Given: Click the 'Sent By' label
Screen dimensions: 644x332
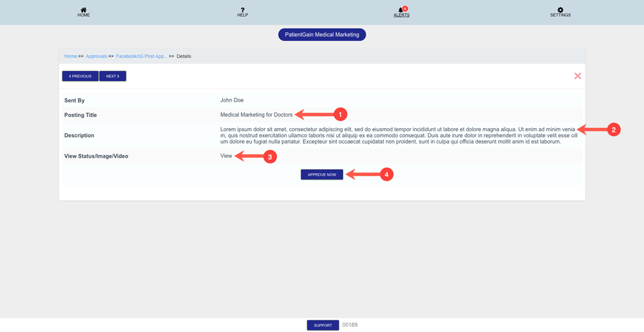Looking at the screenshot, I should point(74,100).
